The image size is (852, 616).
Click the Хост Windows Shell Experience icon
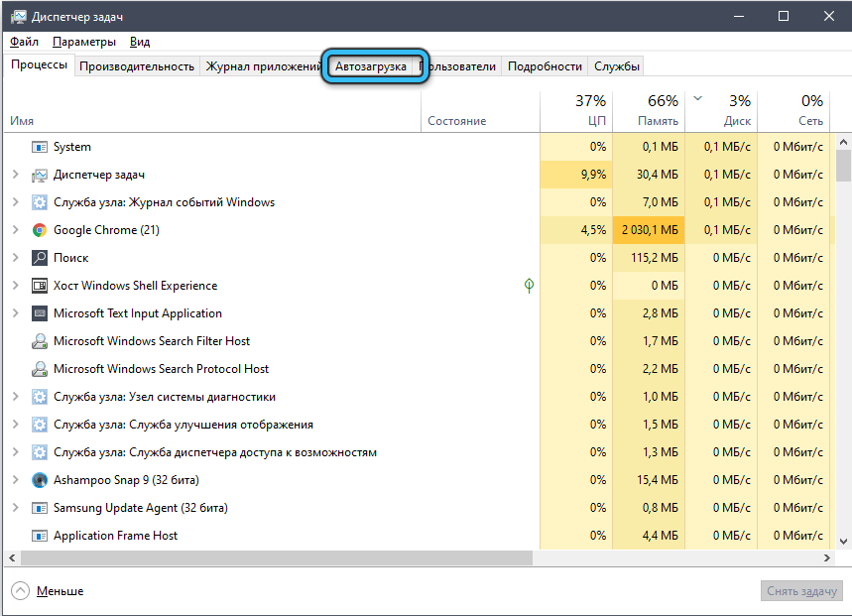click(40, 286)
